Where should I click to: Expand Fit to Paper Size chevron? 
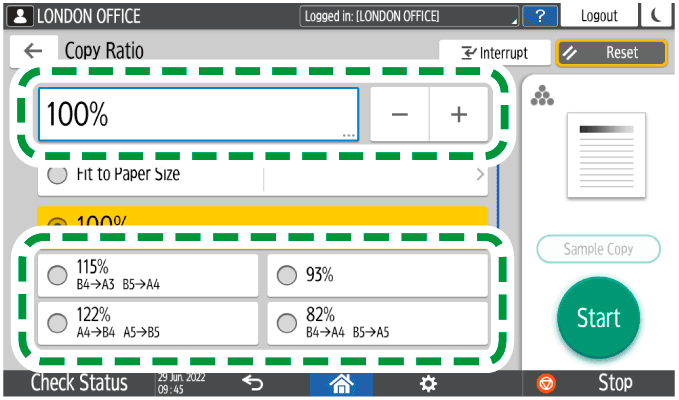click(x=479, y=176)
